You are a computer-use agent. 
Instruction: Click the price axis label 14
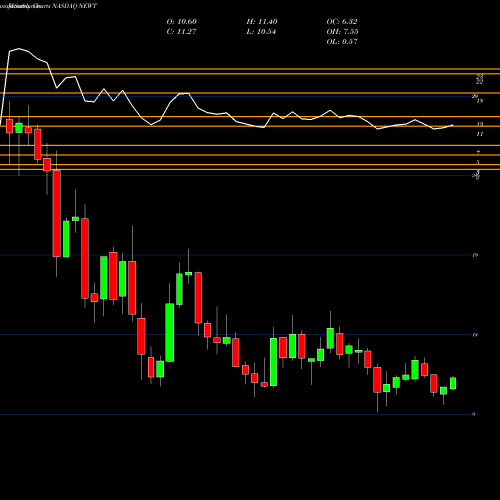point(475,335)
